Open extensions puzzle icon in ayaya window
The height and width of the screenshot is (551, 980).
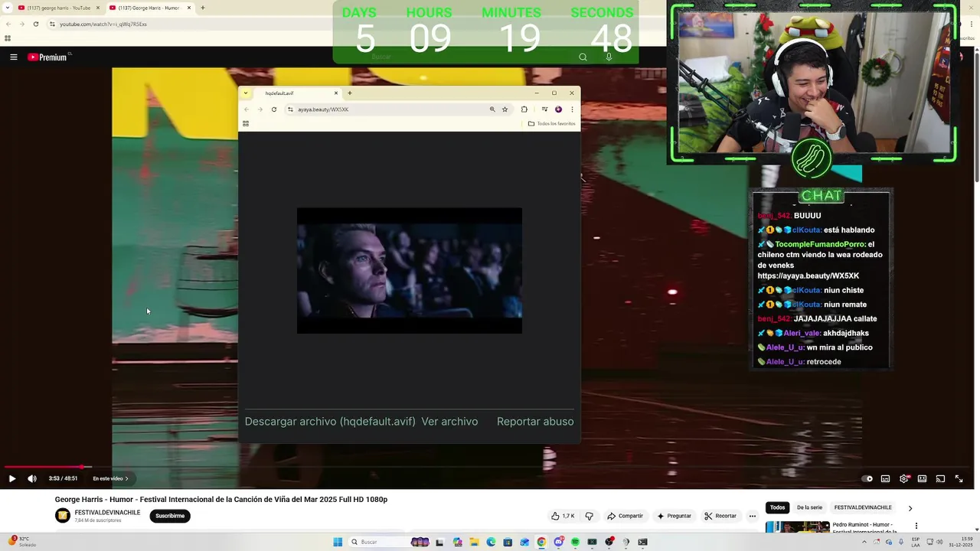tap(524, 109)
